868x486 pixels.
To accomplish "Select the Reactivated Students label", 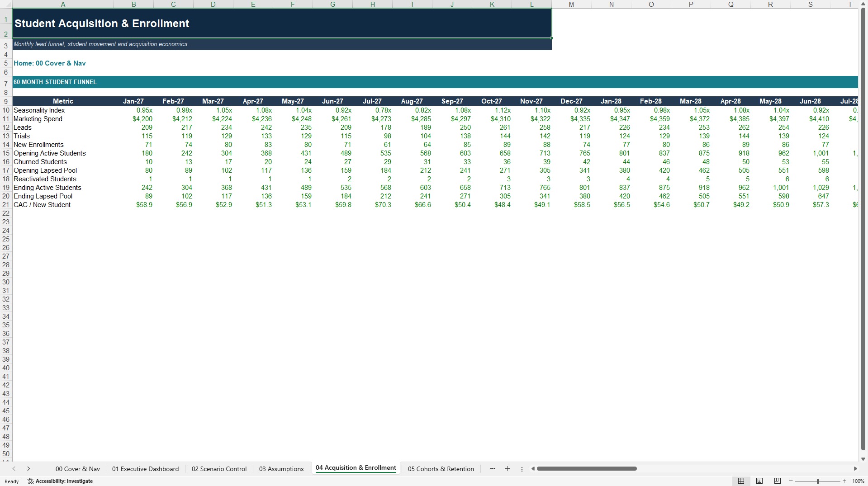I will (x=45, y=179).
